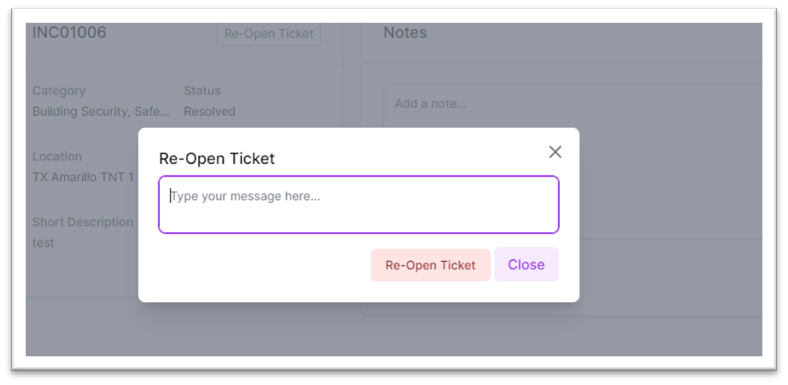Select the 'test' short description text
Image resolution: width=788 pixels, height=385 pixels.
pos(43,243)
